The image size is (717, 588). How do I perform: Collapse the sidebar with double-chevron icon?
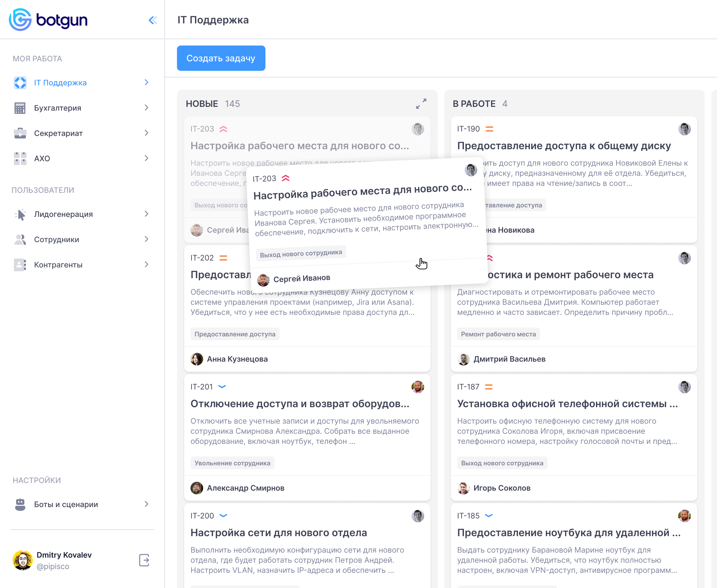coord(153,20)
